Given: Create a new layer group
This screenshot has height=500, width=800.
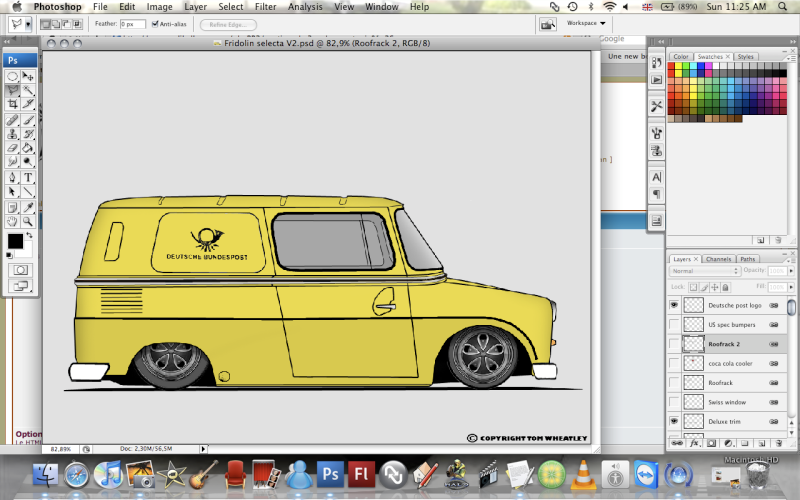Looking at the screenshot, I should click(744, 443).
